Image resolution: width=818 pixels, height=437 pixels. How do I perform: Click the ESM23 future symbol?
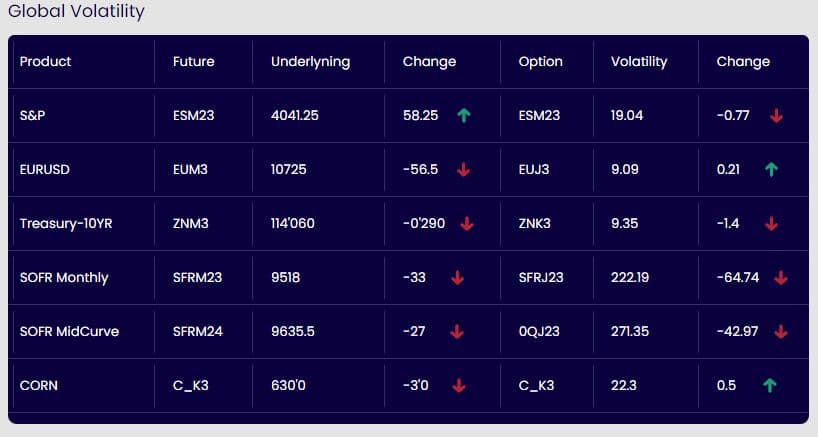194,116
